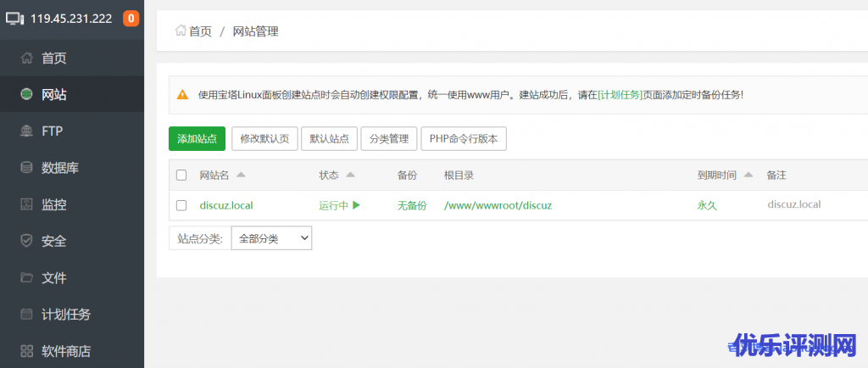Screen dimensions: 868x368
Task: Click the grid icon beside 软件商店
Action: pos(26,351)
